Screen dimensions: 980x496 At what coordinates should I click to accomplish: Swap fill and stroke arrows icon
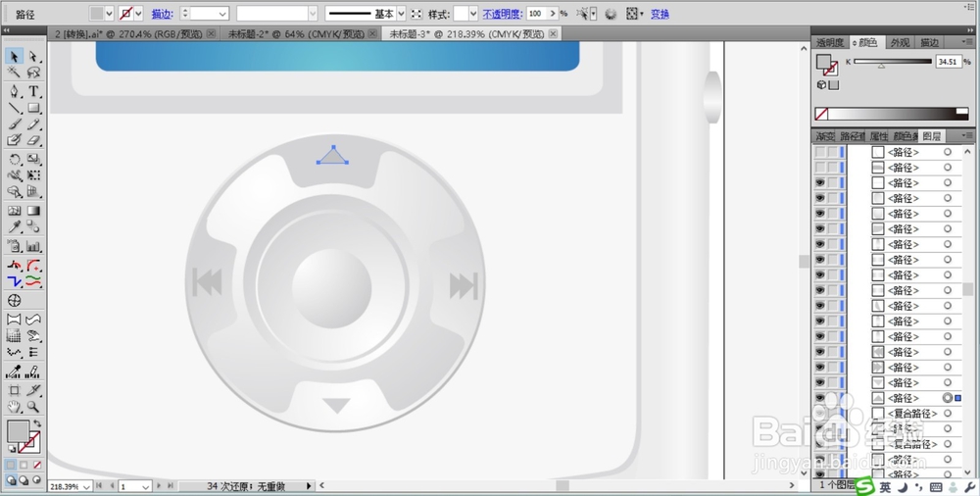coord(37,424)
